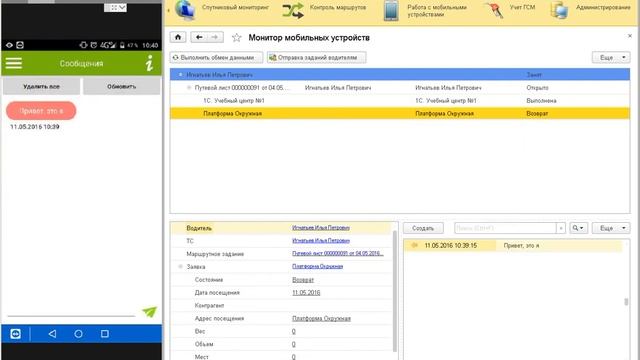The width and height of the screenshot is (640, 360).
Task: Click Отправка заданий водителям button
Action: click(x=316, y=58)
